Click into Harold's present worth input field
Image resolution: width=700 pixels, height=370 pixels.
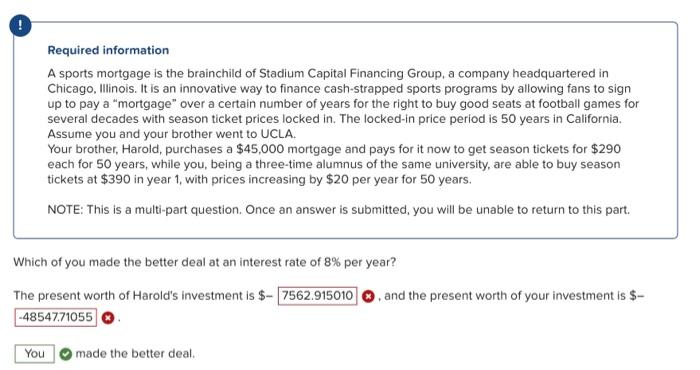[317, 296]
